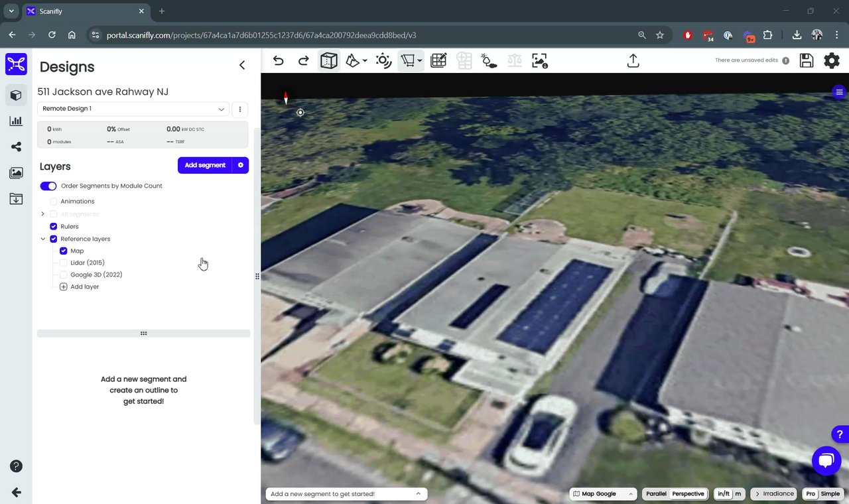Save the design with the floppy disk icon

coord(807,61)
